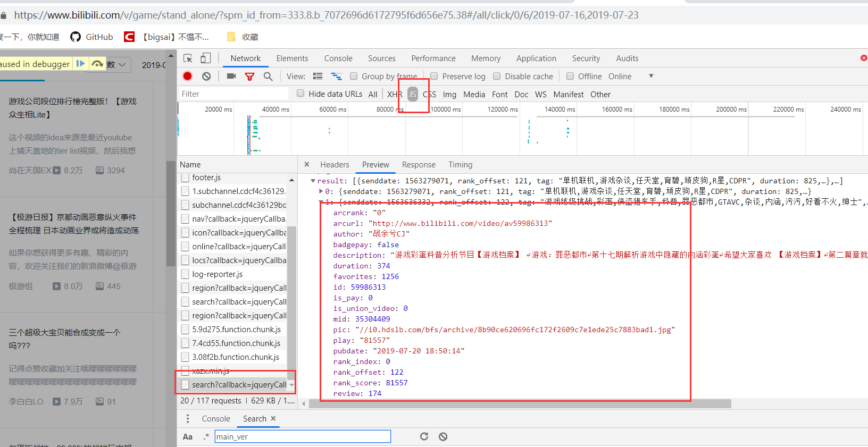Open the Performance panel
The height and width of the screenshot is (447, 868).
(x=433, y=58)
